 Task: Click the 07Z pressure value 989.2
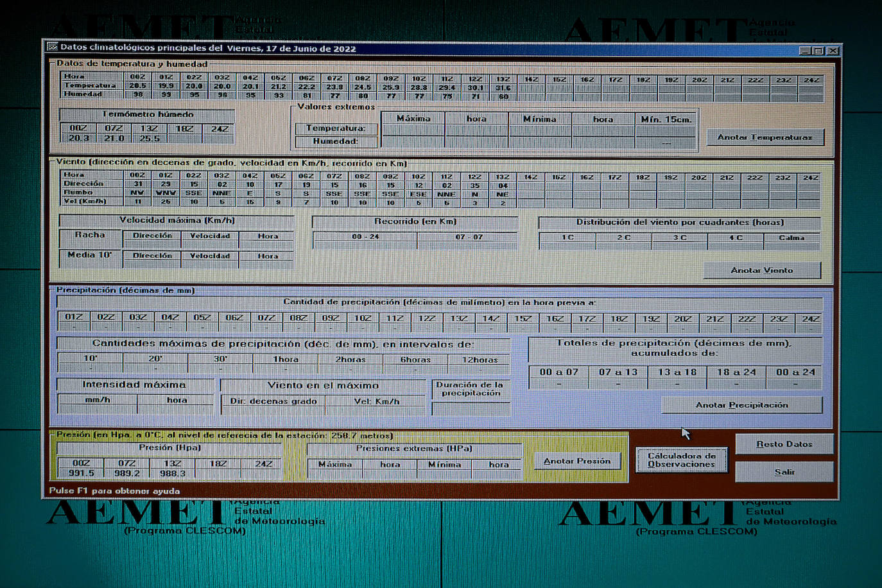(x=127, y=473)
